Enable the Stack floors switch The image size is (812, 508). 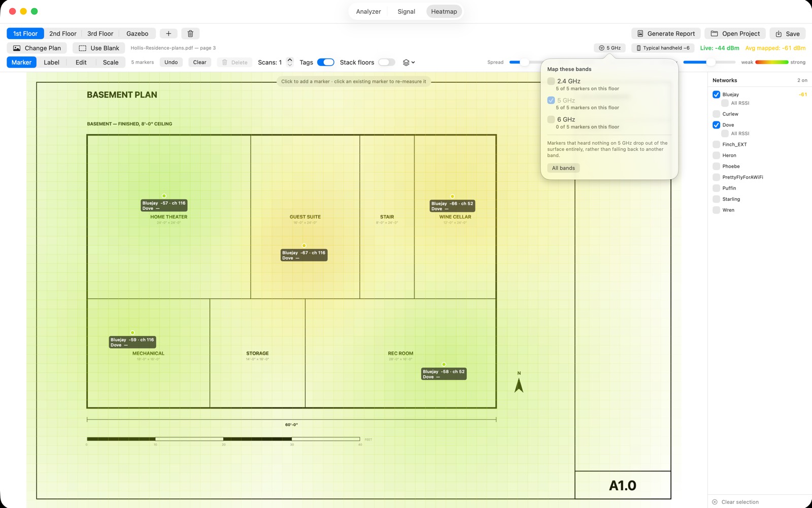pyautogui.click(x=387, y=62)
